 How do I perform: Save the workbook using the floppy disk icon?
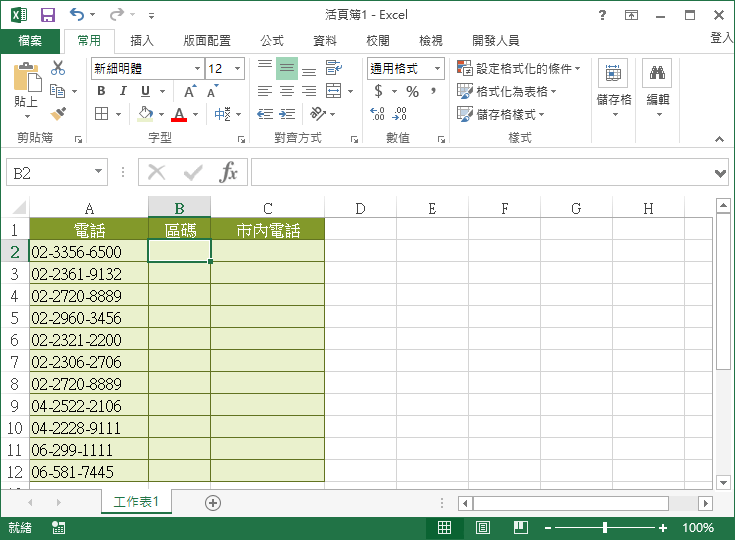pyautogui.click(x=48, y=15)
